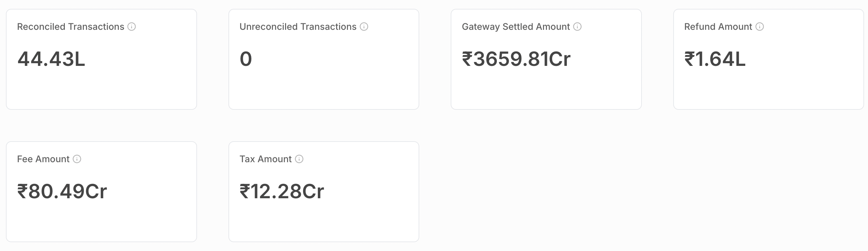Click the Gateway Settled Amount heading
The height and width of the screenshot is (251, 868).
click(515, 27)
